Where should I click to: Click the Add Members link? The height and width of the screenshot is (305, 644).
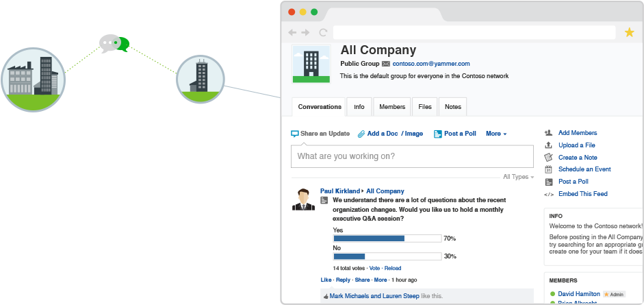578,133
